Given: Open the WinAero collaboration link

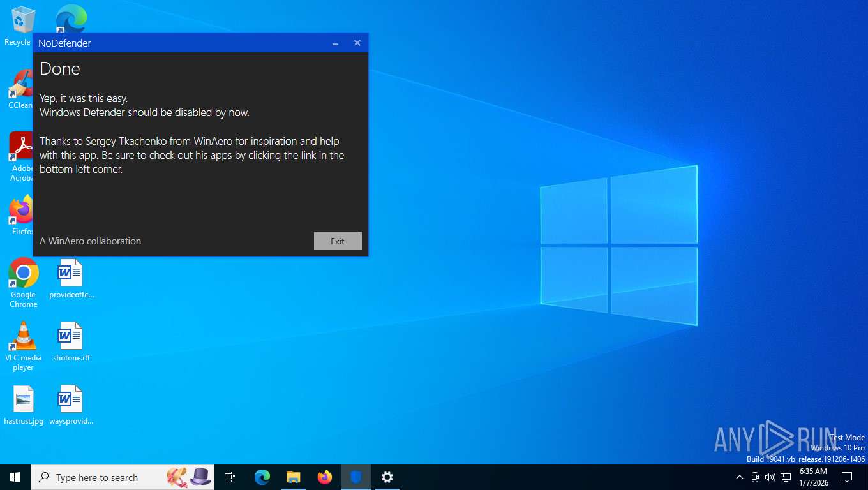Looking at the screenshot, I should (x=90, y=241).
